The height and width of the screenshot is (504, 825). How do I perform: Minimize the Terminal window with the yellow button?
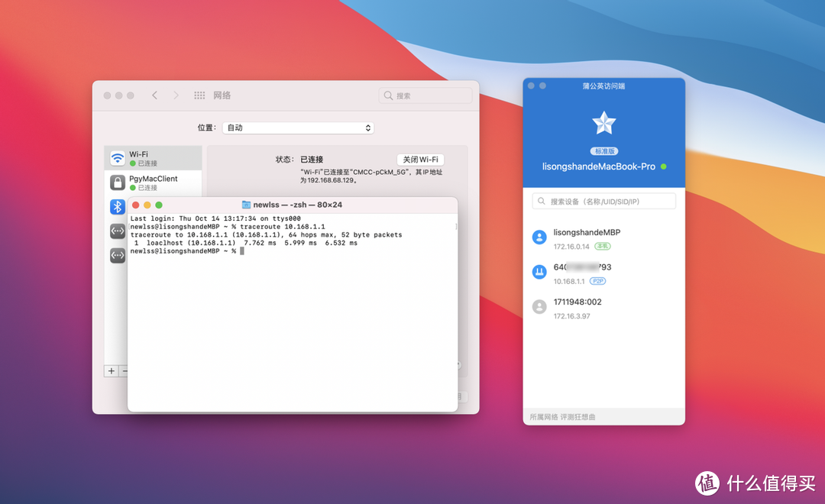(147, 205)
